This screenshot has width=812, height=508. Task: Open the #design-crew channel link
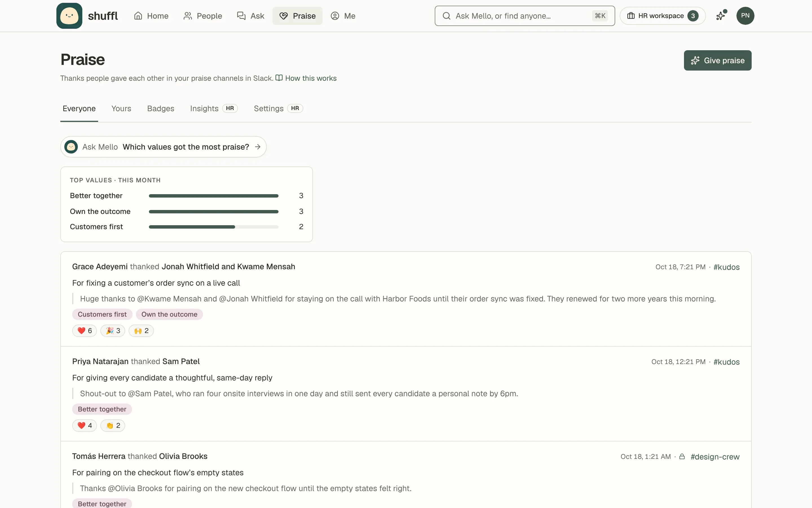click(715, 457)
